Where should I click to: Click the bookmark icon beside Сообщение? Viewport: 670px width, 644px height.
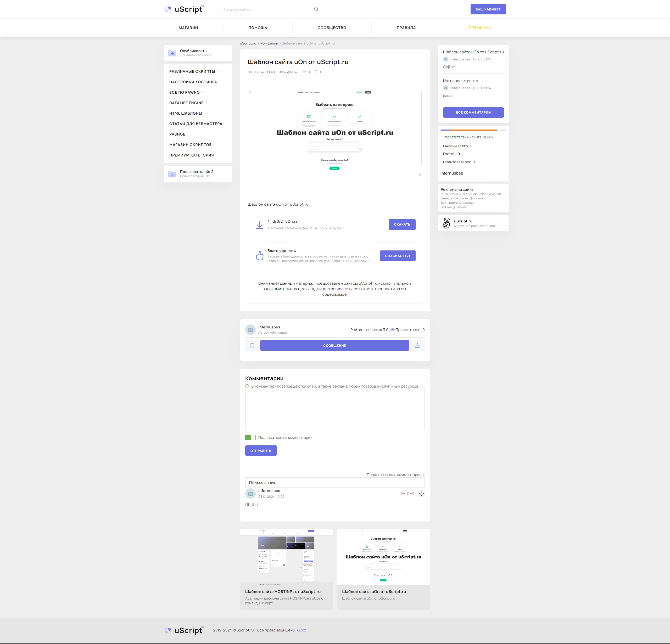pyautogui.click(x=252, y=346)
